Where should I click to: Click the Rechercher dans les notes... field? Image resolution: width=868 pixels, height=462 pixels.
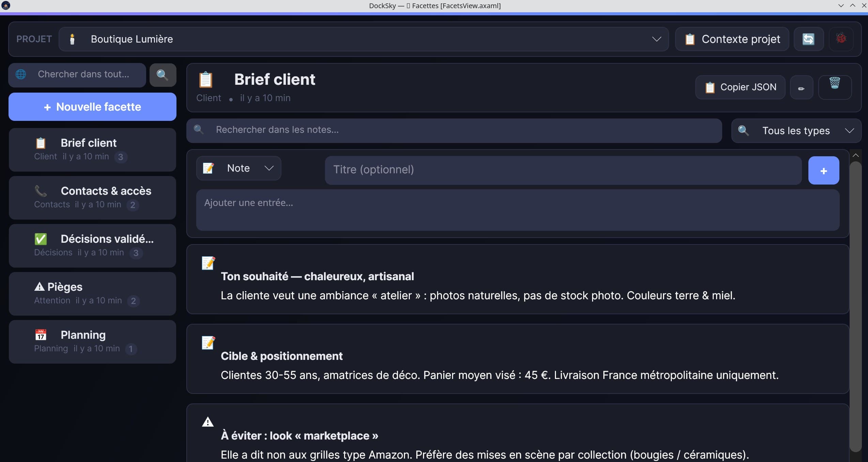pos(454,131)
